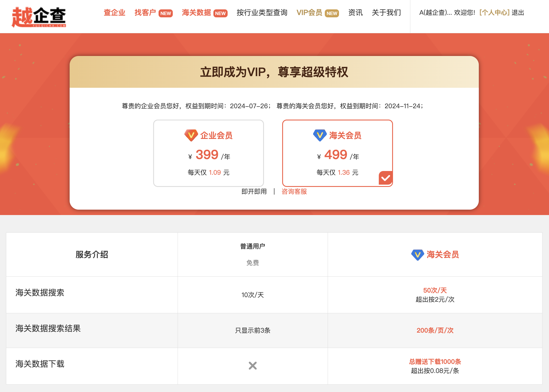Click the NEW badge beside 海关数据

[220, 13]
